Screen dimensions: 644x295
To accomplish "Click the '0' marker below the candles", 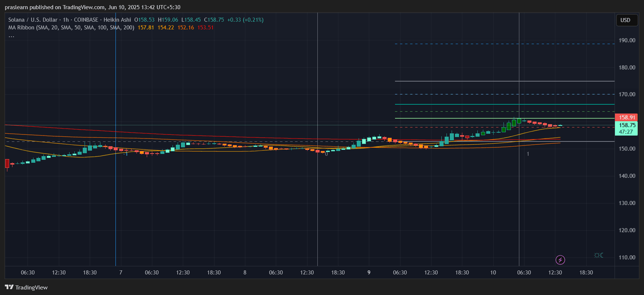I will click(x=326, y=154).
